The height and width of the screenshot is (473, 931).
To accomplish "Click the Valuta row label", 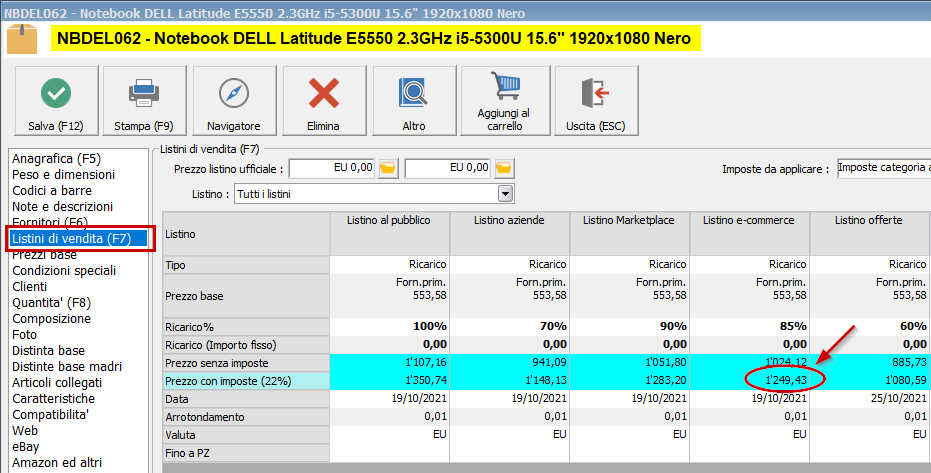I will pos(246,435).
